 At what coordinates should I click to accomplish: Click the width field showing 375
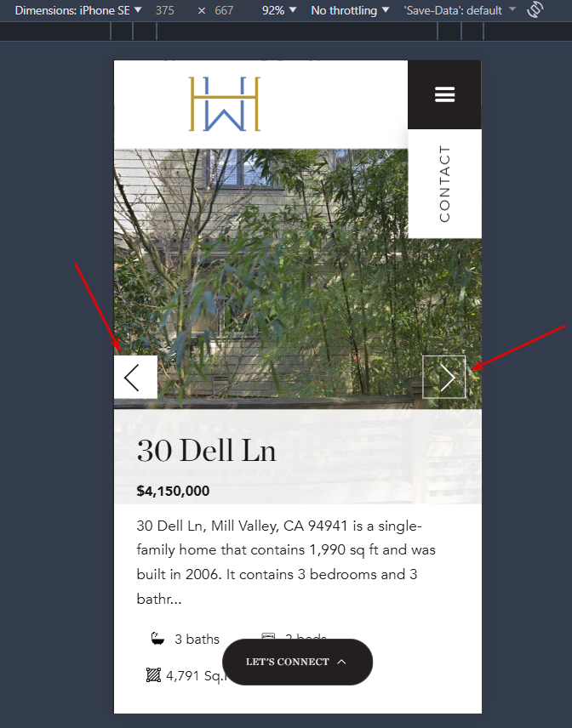165,10
